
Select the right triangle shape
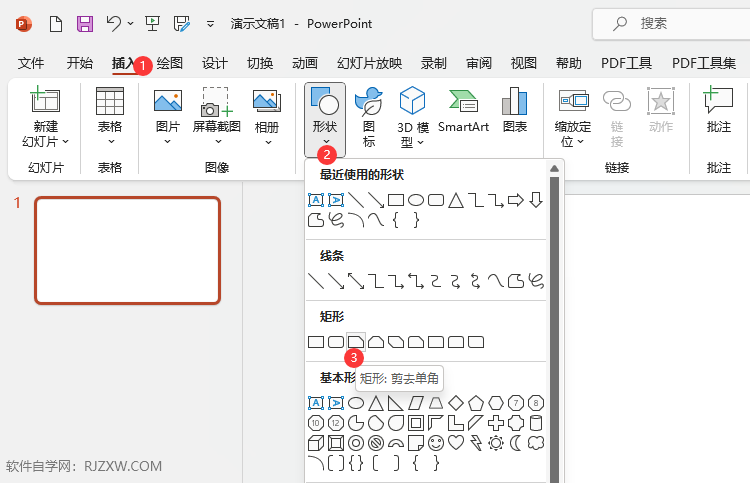tap(396, 403)
